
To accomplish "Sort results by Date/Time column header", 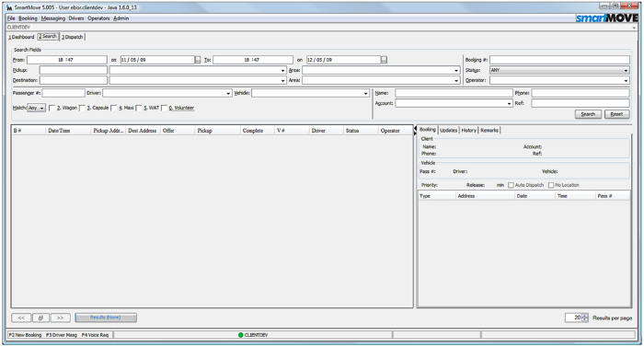I will pyautogui.click(x=68, y=131).
